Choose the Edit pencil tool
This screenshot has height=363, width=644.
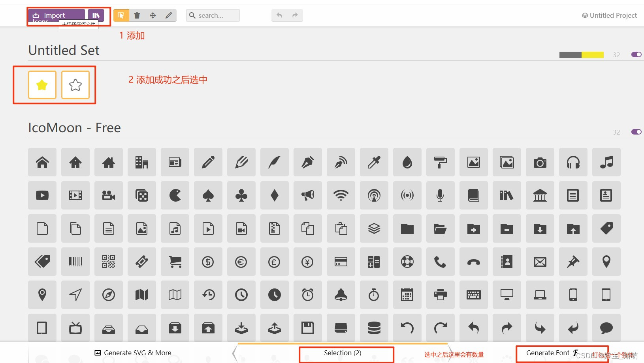click(x=169, y=15)
